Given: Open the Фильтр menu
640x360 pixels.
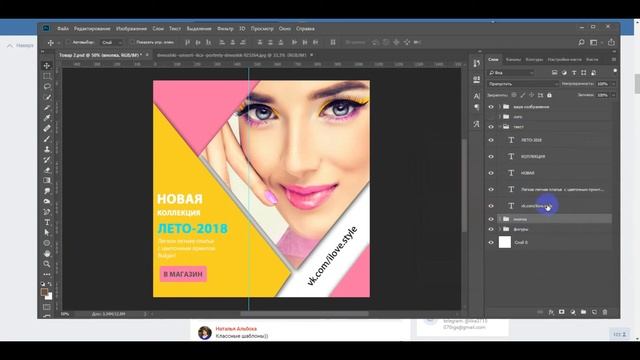Looking at the screenshot, I should 225,29.
